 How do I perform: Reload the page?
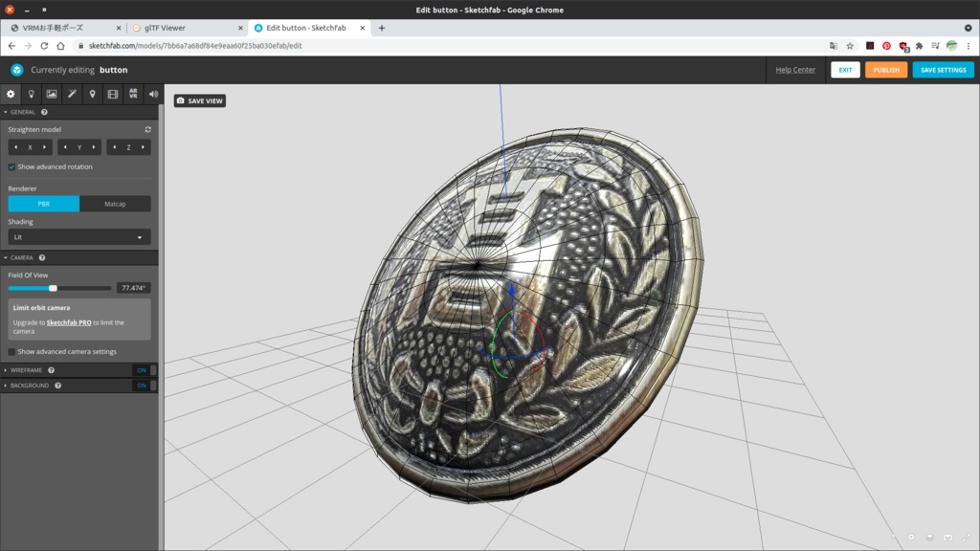pos(44,46)
